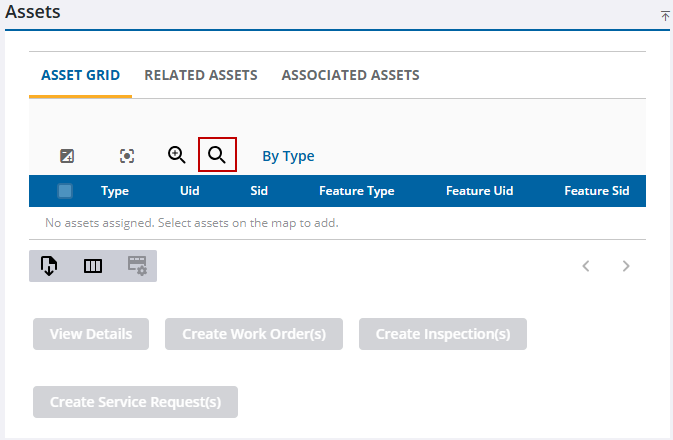Open the Related Assets tab
This screenshot has height=440, width=673.
[x=201, y=75]
